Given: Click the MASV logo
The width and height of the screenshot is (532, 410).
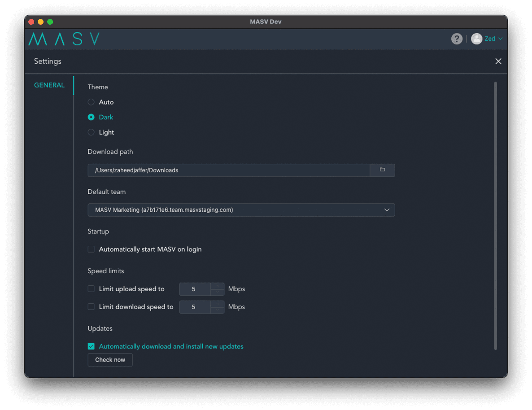Looking at the screenshot, I should pyautogui.click(x=64, y=39).
